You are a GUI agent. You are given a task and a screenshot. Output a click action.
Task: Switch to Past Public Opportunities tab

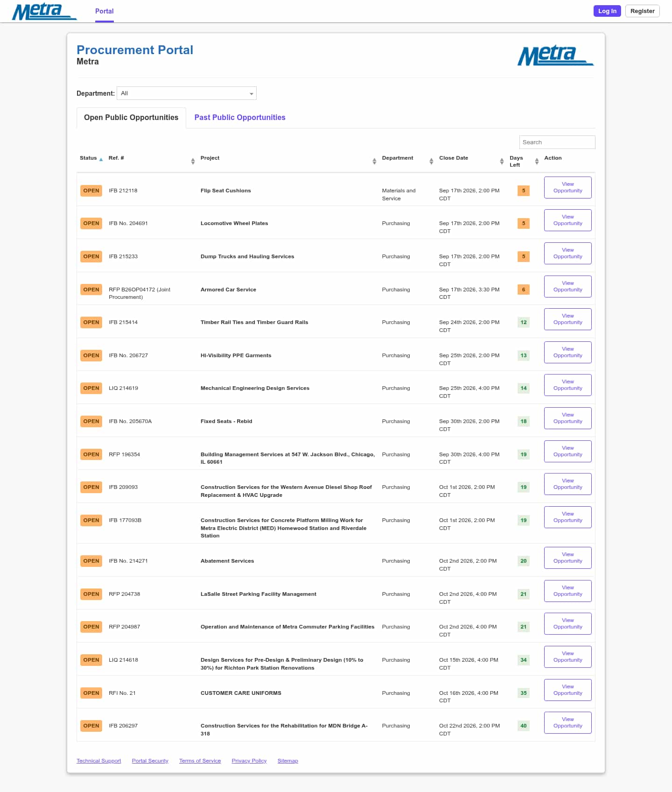[x=240, y=118]
